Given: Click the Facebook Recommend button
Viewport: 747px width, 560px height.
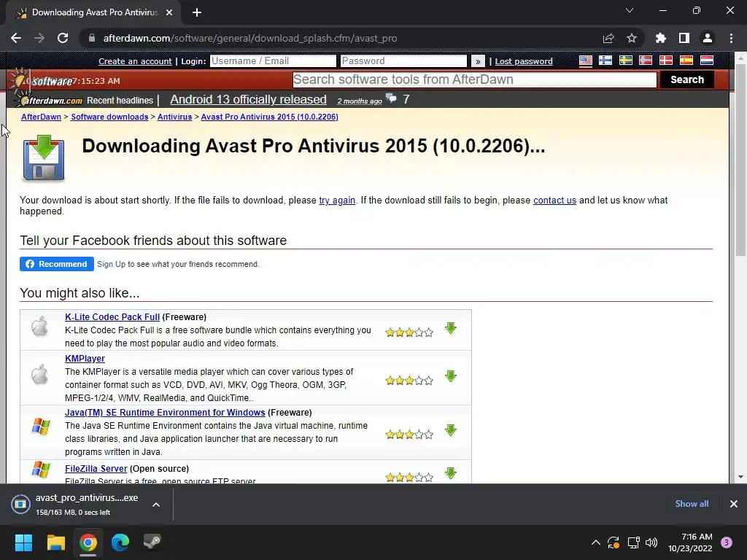Looking at the screenshot, I should pos(57,264).
